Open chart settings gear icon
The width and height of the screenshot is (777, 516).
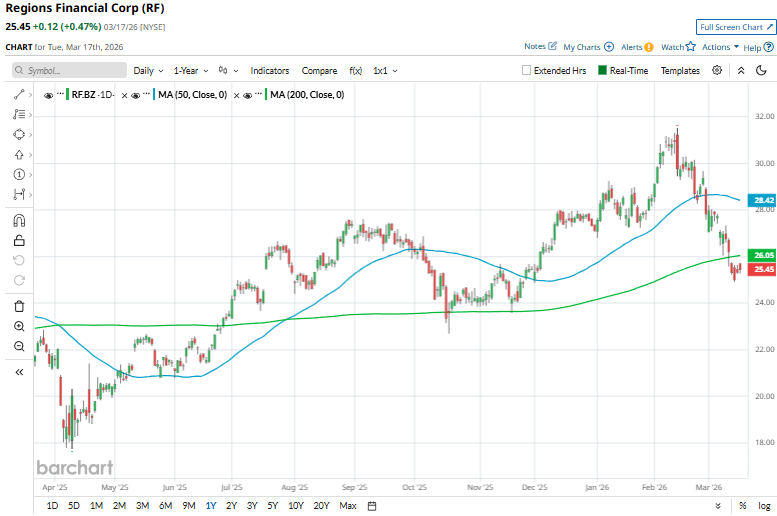[x=717, y=71]
